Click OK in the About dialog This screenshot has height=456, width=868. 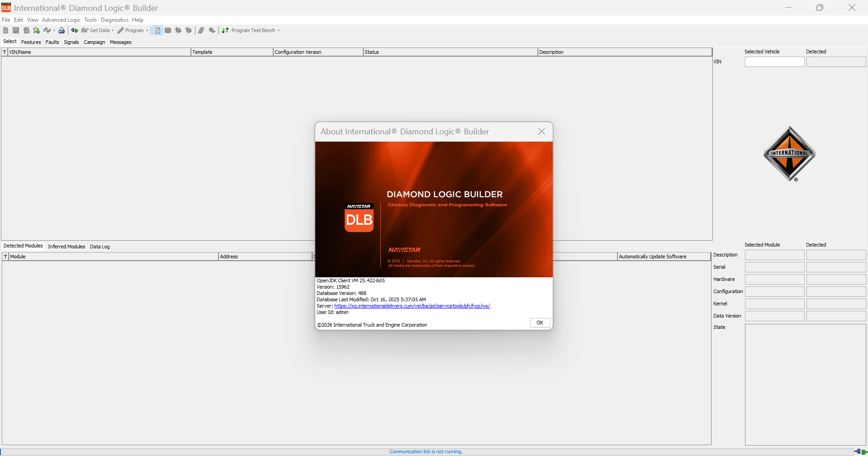click(540, 323)
